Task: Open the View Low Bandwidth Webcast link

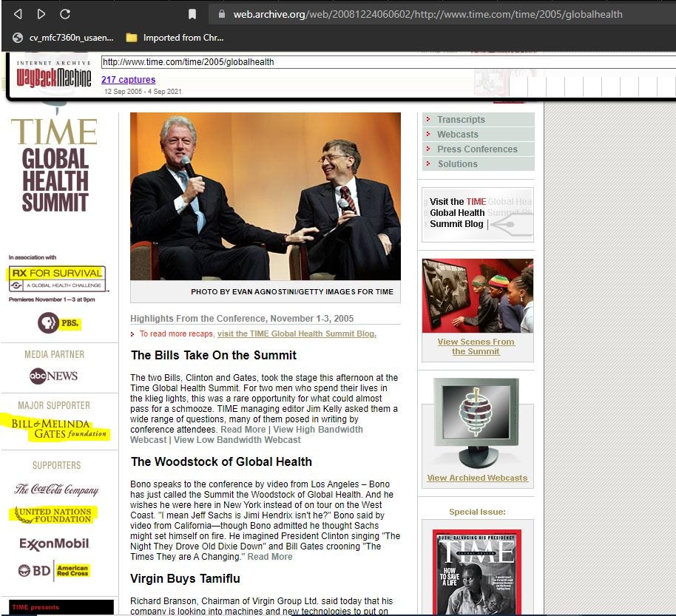Action: point(237,440)
